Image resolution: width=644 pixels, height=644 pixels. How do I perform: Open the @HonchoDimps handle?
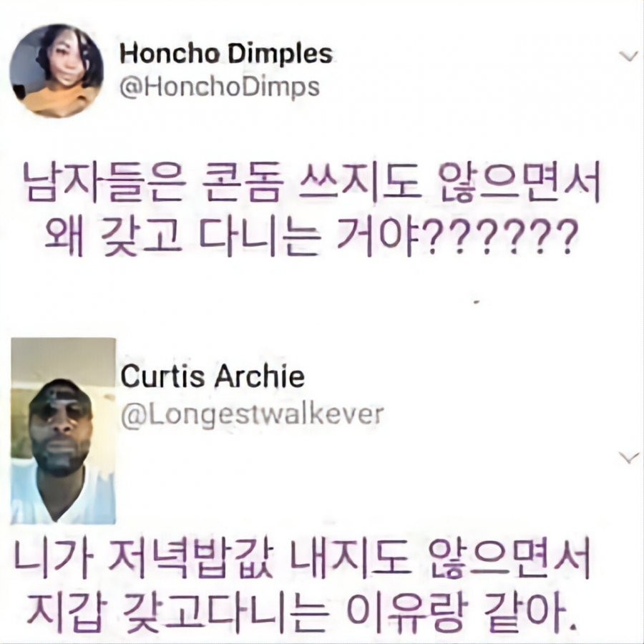pyautogui.click(x=220, y=87)
